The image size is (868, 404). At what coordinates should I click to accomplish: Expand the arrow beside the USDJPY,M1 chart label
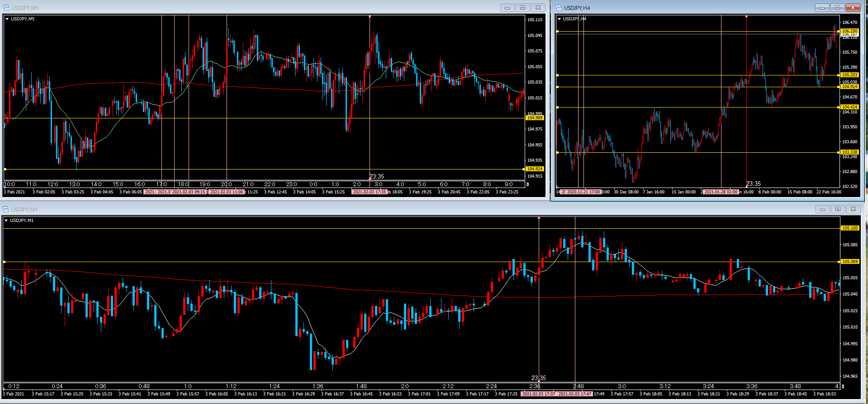[6, 221]
